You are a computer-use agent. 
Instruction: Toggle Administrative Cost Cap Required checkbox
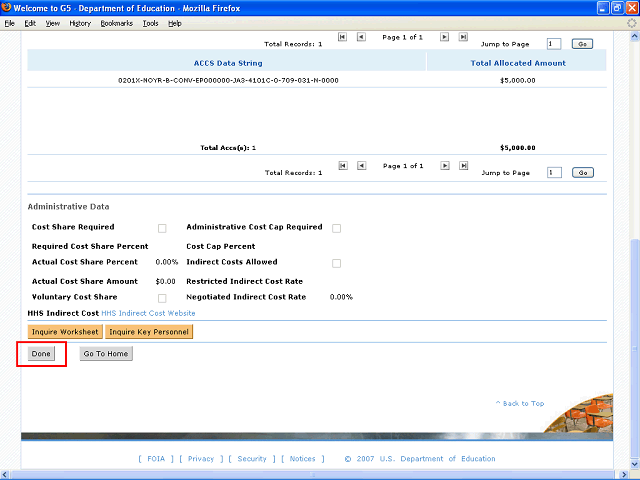(336, 228)
